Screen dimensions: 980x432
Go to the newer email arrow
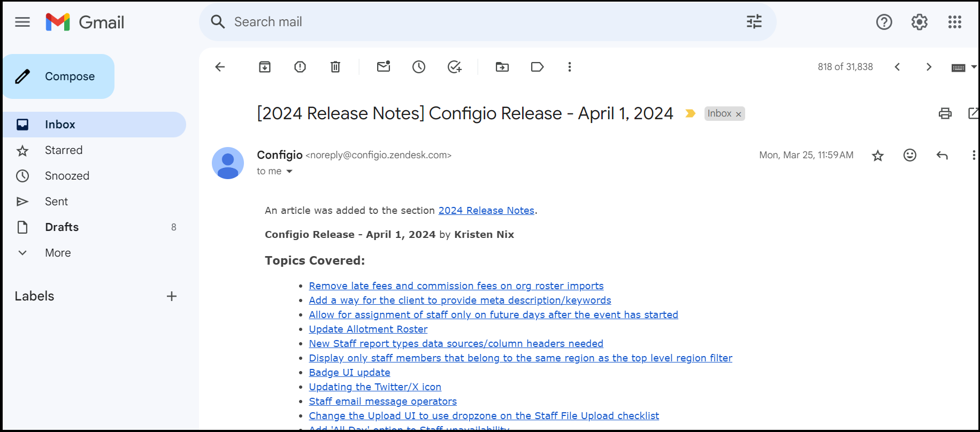pyautogui.click(x=898, y=67)
